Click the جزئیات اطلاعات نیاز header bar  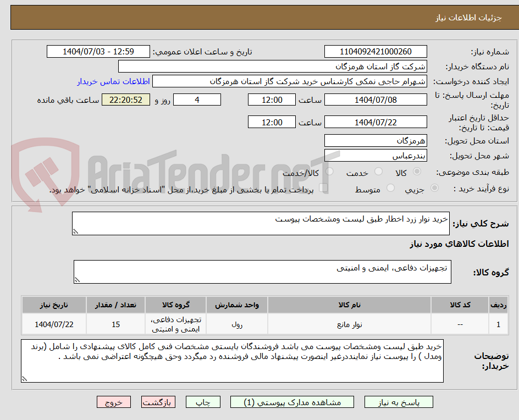point(259,17)
